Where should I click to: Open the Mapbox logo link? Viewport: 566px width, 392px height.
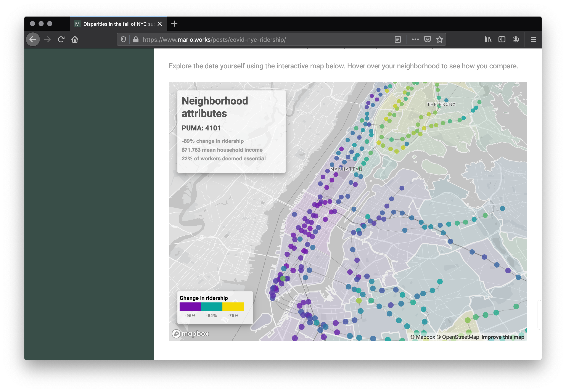pyautogui.click(x=190, y=334)
